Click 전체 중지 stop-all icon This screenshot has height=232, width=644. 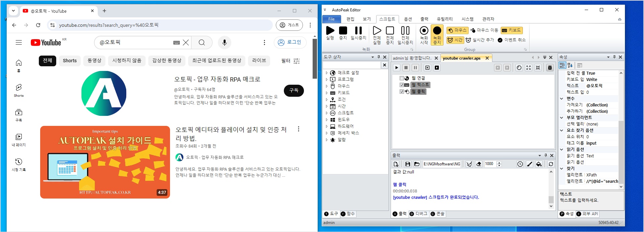point(390,35)
